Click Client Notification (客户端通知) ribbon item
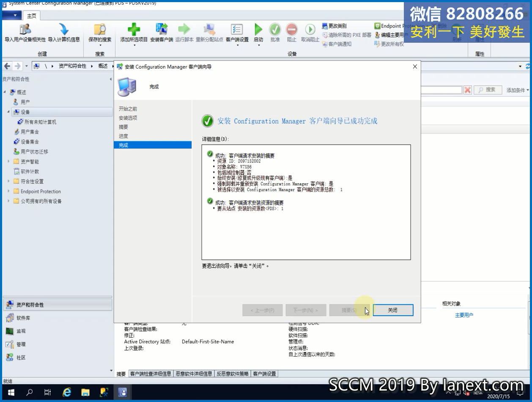Screen dimensions: 532x402 [337, 44]
